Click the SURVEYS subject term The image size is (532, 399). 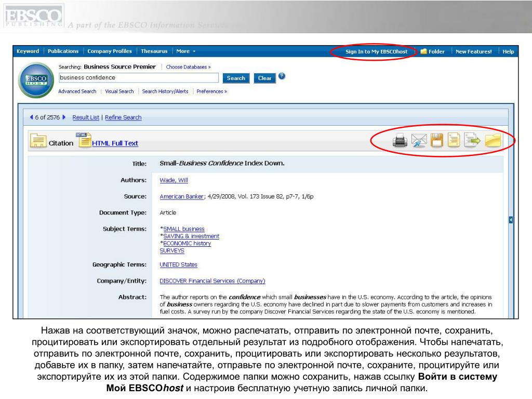coord(172,251)
